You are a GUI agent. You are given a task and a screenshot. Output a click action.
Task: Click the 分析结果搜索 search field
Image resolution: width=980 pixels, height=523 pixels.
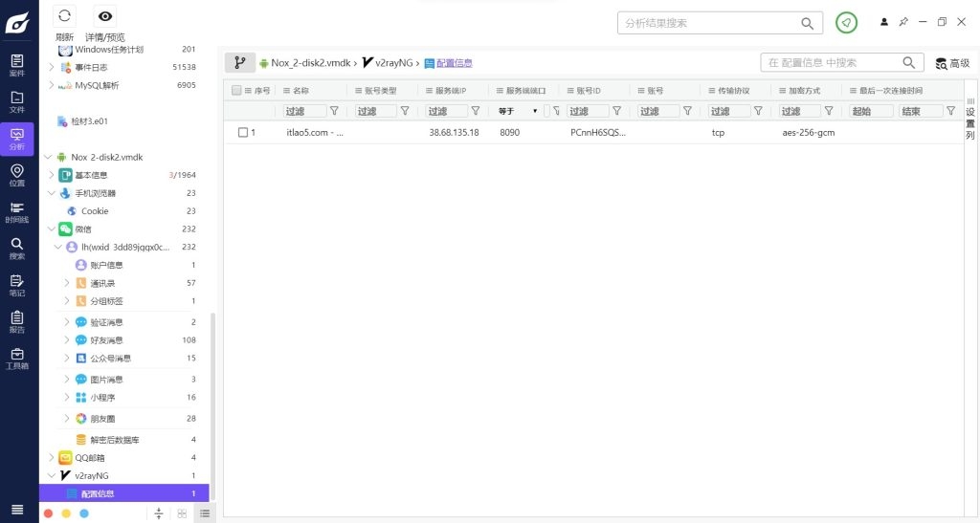click(x=708, y=23)
